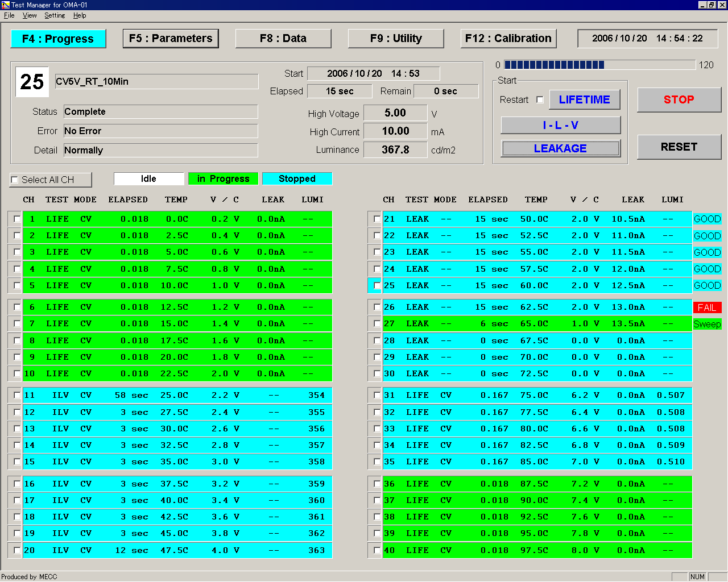Tick the checkbox for channel 31

(x=377, y=395)
